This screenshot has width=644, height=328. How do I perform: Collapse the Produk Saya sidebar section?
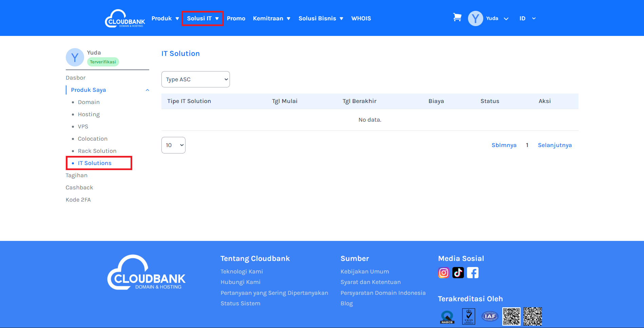[x=147, y=90]
